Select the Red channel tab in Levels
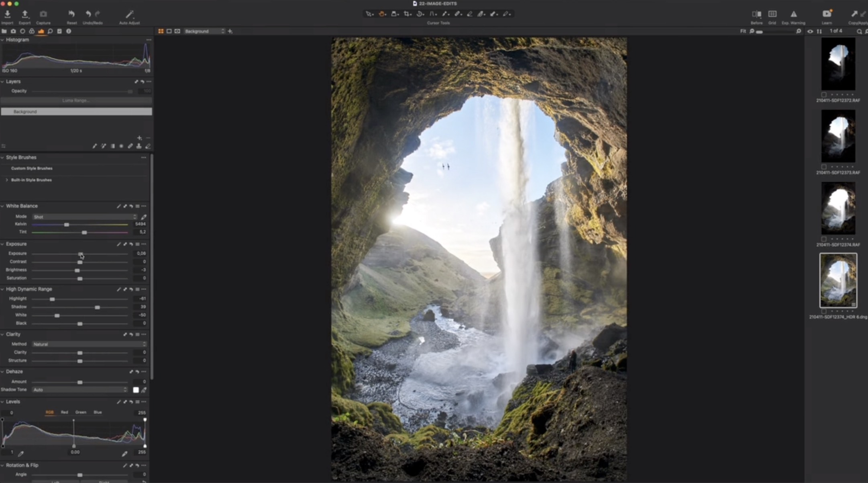The width and height of the screenshot is (868, 483). click(64, 412)
